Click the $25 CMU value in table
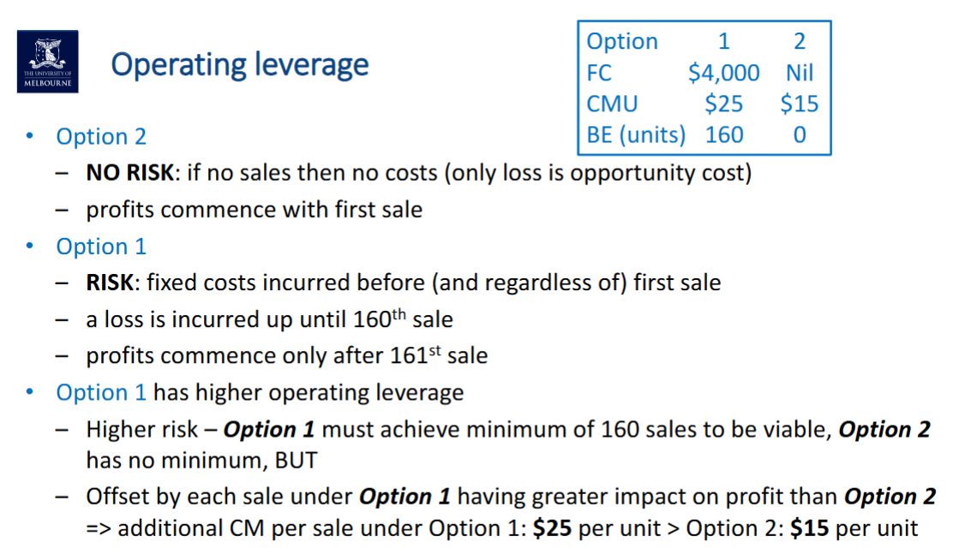Image resolution: width=965 pixels, height=560 pixels. coord(723,104)
